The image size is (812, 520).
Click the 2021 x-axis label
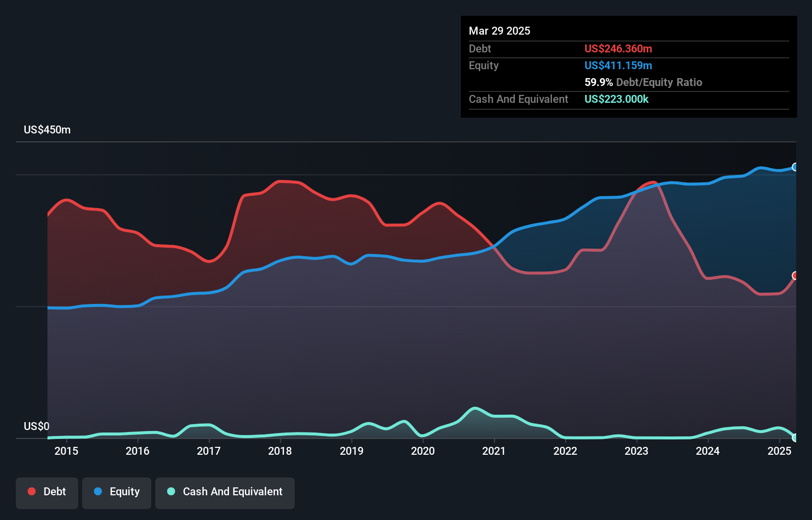click(x=494, y=451)
